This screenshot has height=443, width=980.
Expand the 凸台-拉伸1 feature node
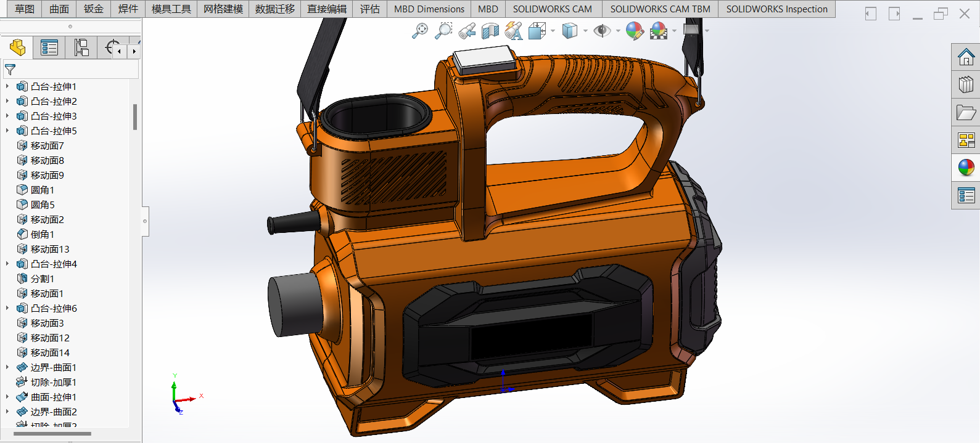click(7, 86)
